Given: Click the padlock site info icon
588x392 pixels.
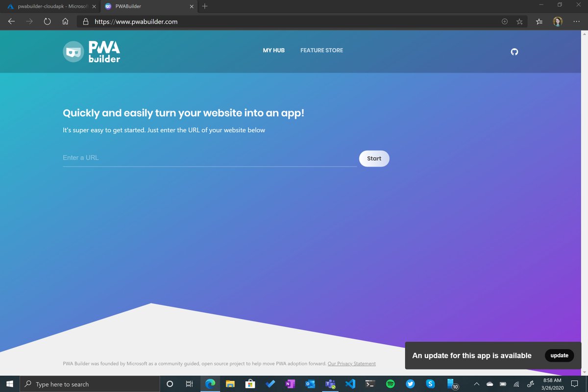Looking at the screenshot, I should 86,22.
